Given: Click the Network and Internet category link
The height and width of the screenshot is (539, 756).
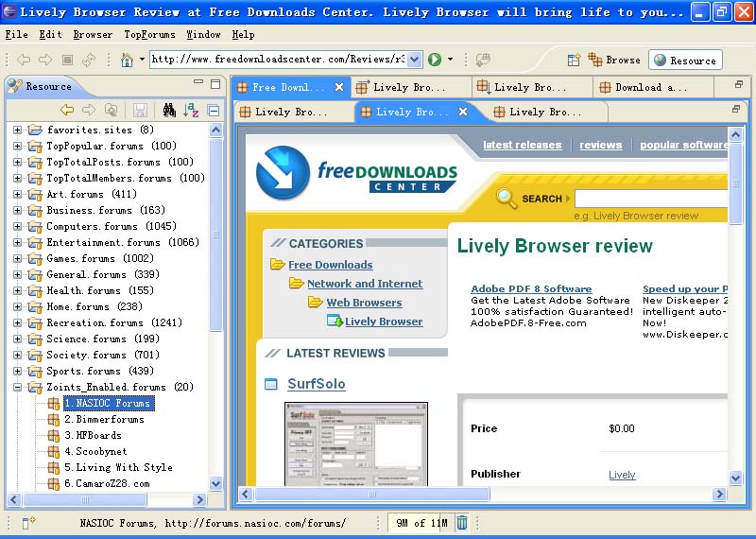Looking at the screenshot, I should coord(365,284).
